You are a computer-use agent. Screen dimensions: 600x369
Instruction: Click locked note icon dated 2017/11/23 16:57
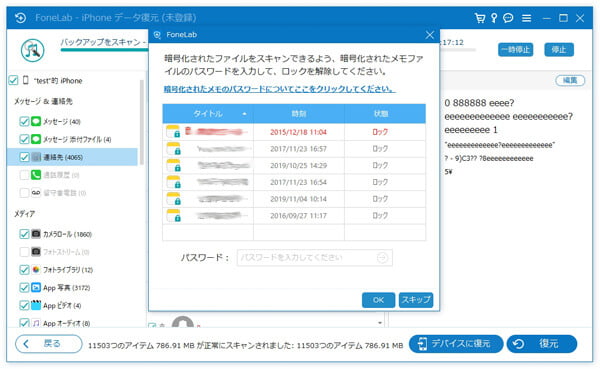(x=173, y=148)
